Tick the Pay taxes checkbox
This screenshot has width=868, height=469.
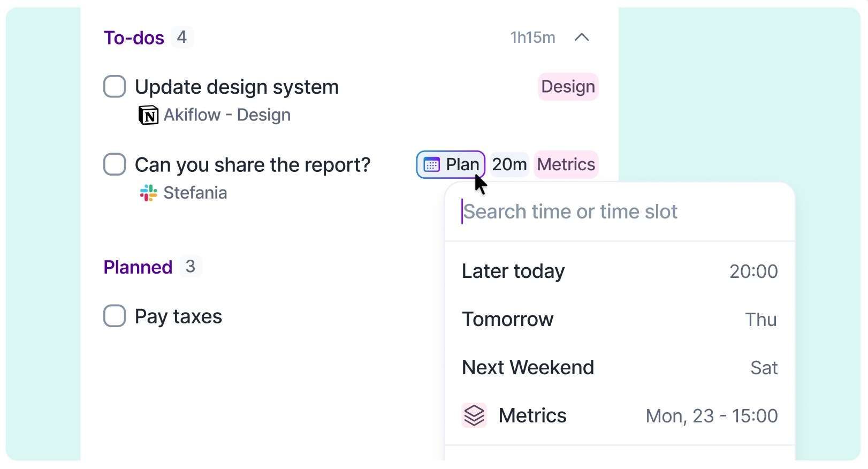click(x=115, y=316)
